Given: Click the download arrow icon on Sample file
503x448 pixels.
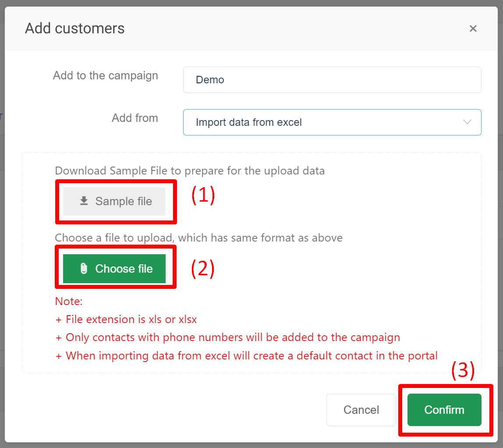Looking at the screenshot, I should pos(84,201).
